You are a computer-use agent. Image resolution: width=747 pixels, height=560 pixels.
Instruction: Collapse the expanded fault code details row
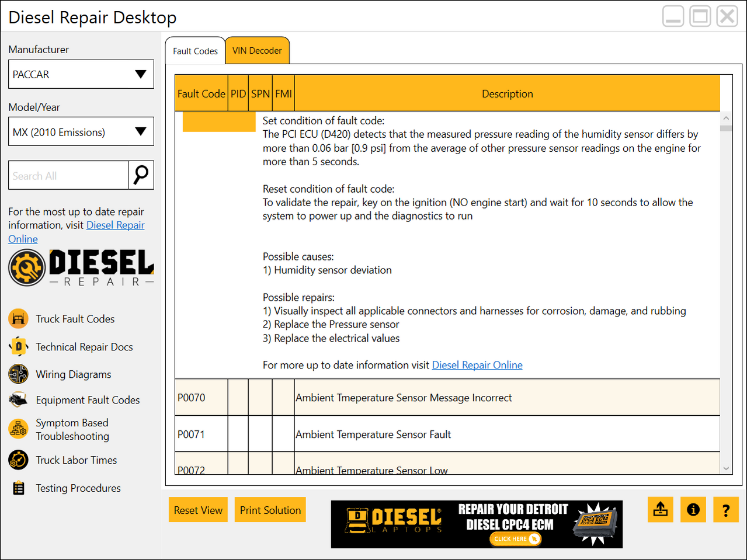click(219, 121)
